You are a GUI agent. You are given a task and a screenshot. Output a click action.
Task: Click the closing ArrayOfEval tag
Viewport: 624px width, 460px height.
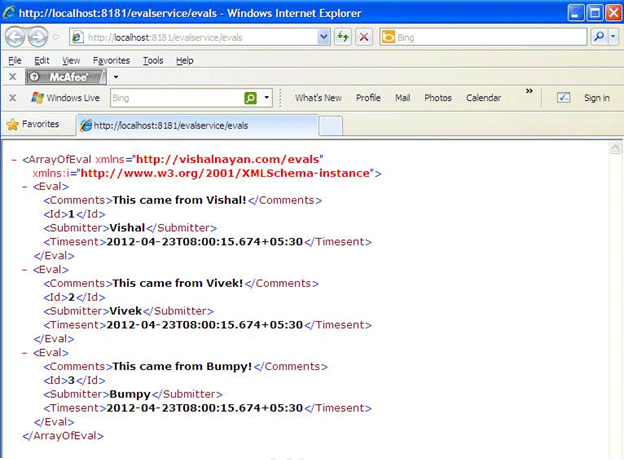pos(63,436)
